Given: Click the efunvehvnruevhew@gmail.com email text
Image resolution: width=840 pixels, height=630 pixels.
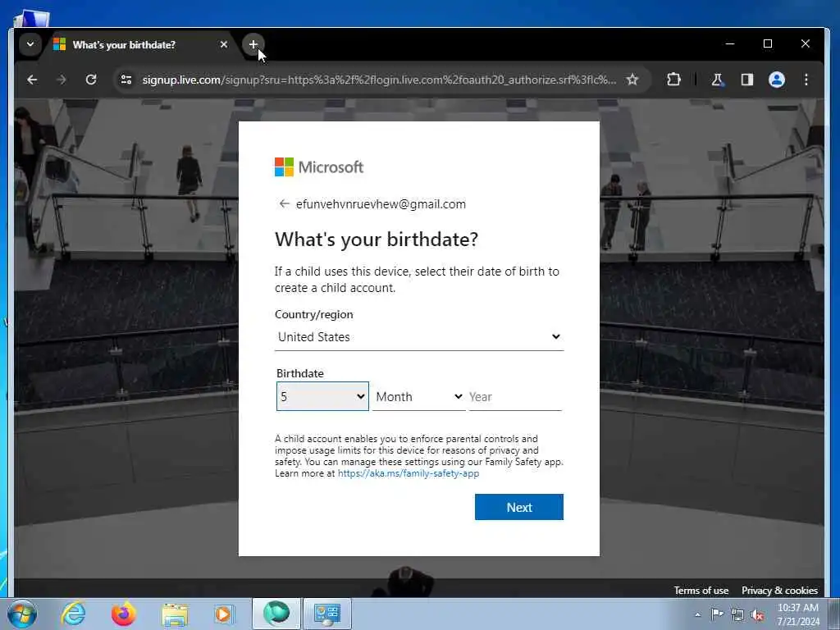Looking at the screenshot, I should pyautogui.click(x=381, y=204).
